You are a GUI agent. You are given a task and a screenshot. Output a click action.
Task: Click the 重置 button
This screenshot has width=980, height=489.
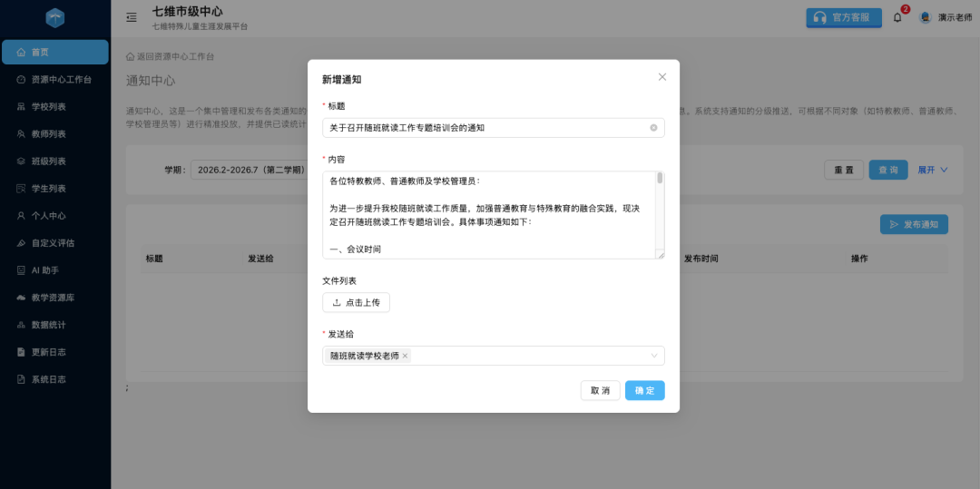point(844,170)
